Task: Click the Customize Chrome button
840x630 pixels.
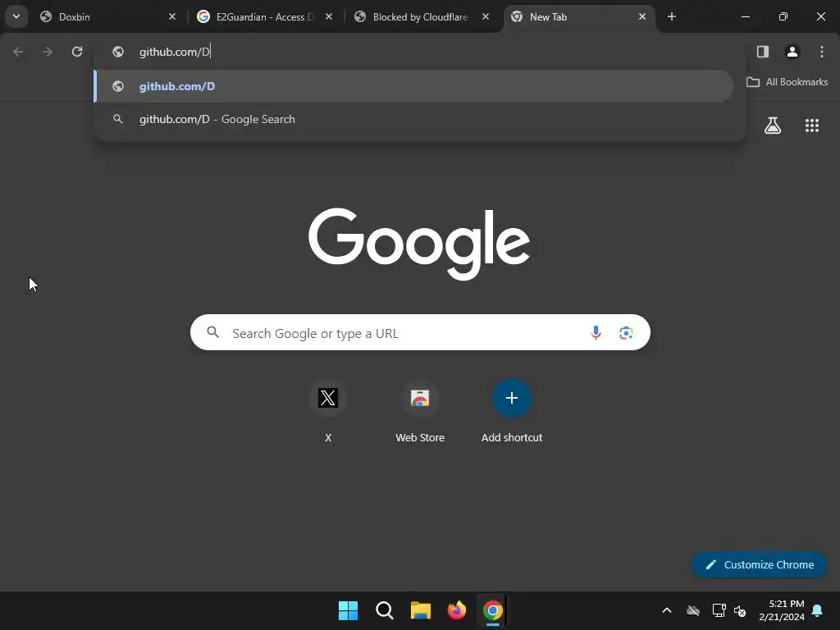Action: point(759,564)
